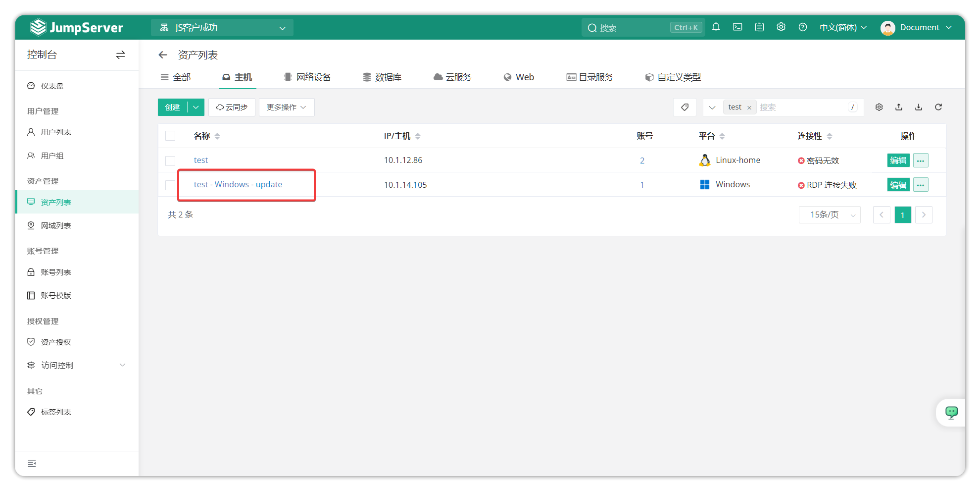Screen dimensions: 980x486
Task: Switch to the 数据库 tab
Action: (382, 77)
